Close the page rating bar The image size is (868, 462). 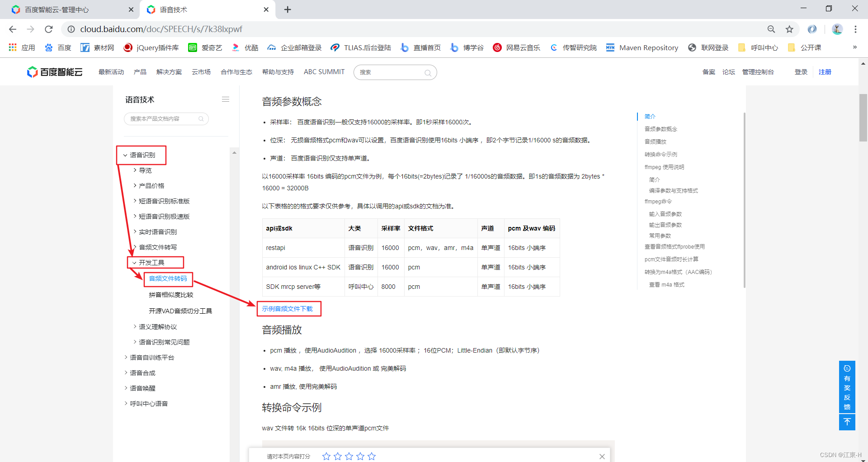[602, 457]
